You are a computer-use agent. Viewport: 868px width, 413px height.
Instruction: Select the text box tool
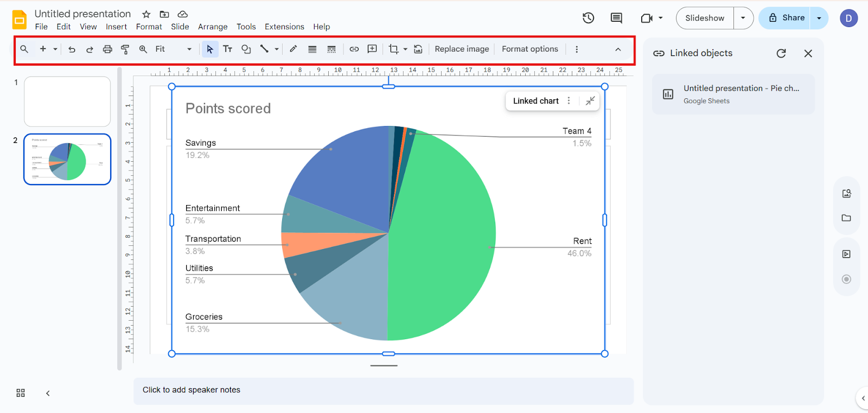(228, 49)
